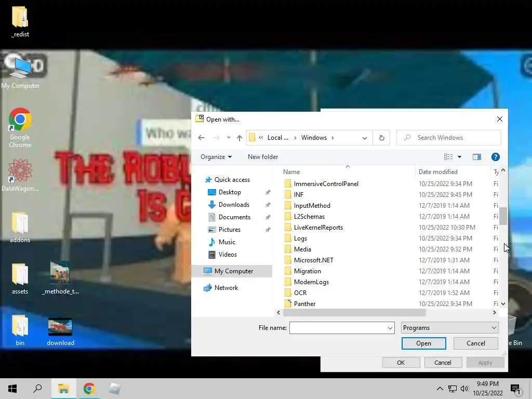532x399 pixels.
Task: Open Chrome from the taskbar
Action: (x=89, y=389)
